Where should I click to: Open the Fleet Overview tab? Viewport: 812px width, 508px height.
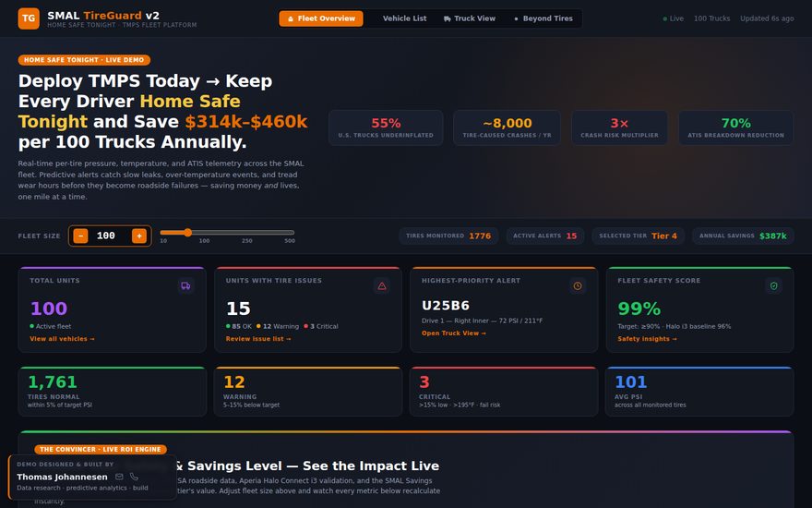(x=321, y=18)
